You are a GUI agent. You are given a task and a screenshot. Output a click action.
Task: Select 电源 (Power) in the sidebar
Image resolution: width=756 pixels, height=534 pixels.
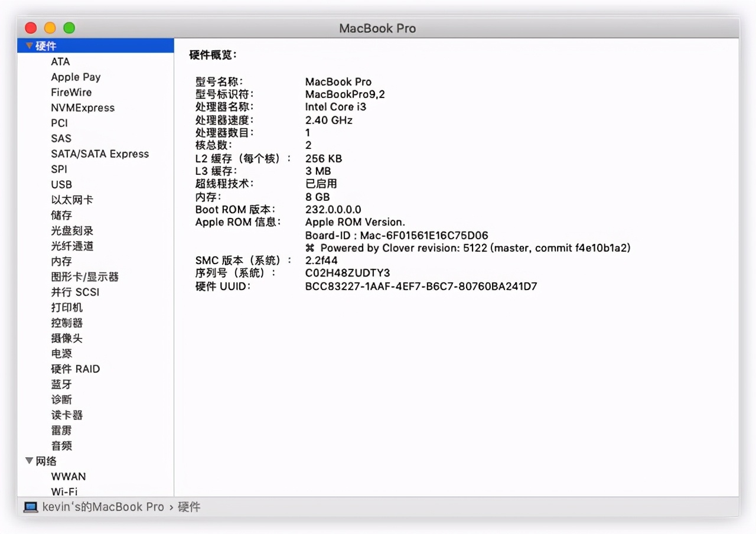[61, 353]
